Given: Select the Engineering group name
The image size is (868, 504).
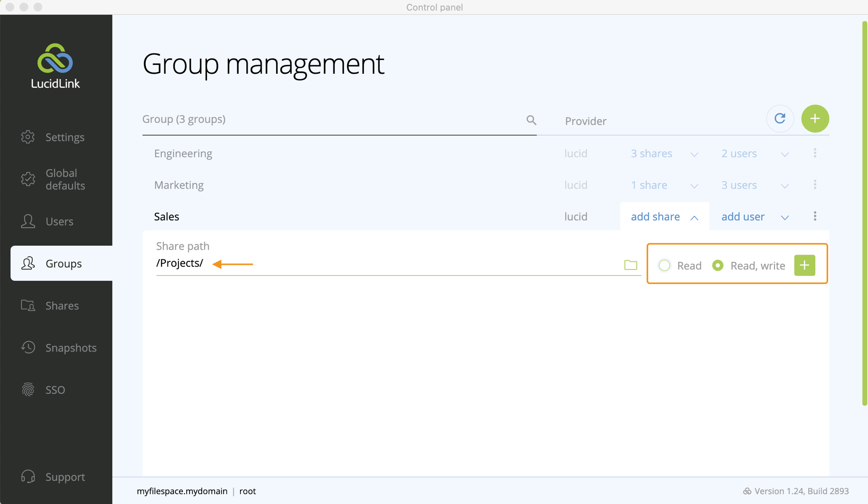Looking at the screenshot, I should (x=183, y=153).
